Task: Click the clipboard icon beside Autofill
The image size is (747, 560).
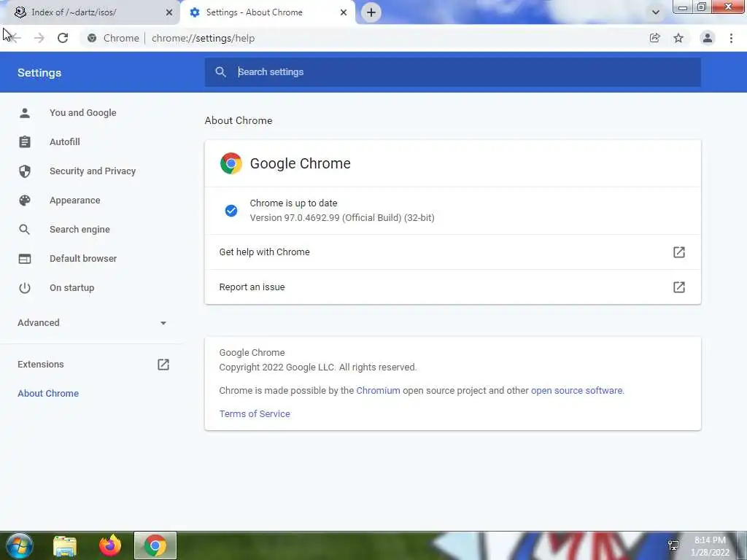Action: [x=25, y=142]
